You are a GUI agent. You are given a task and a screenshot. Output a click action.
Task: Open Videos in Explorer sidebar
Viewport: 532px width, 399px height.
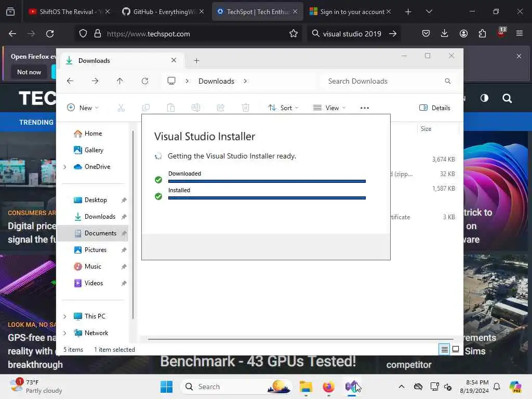94,283
